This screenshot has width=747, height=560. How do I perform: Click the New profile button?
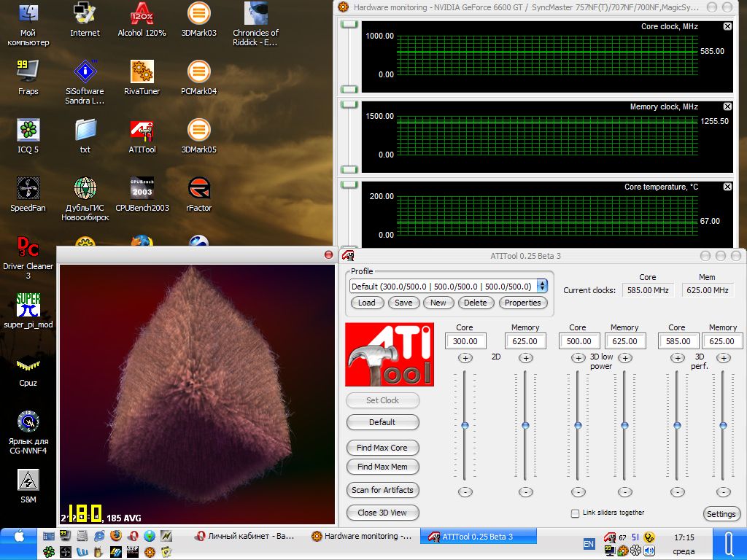pos(438,303)
